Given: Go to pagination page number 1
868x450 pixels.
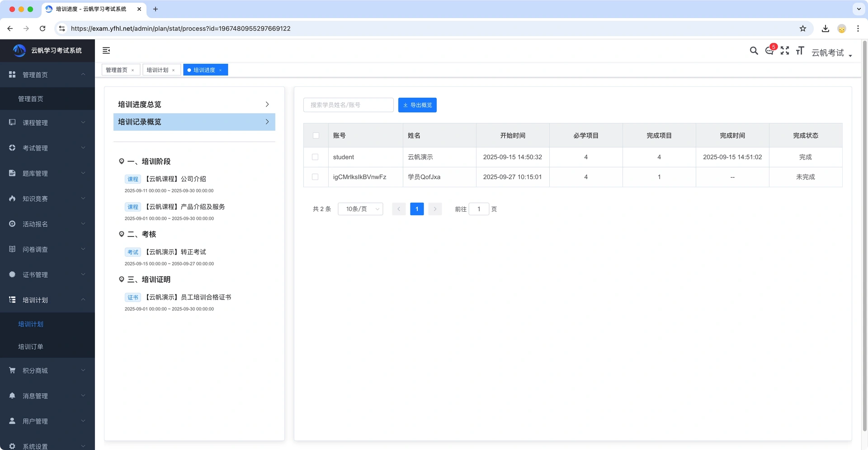Looking at the screenshot, I should 417,209.
